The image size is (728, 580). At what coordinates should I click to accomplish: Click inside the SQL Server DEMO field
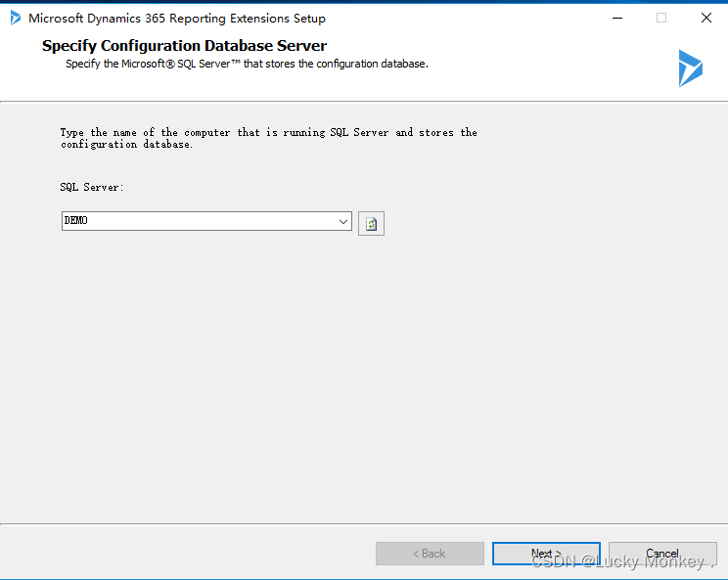[206, 221]
